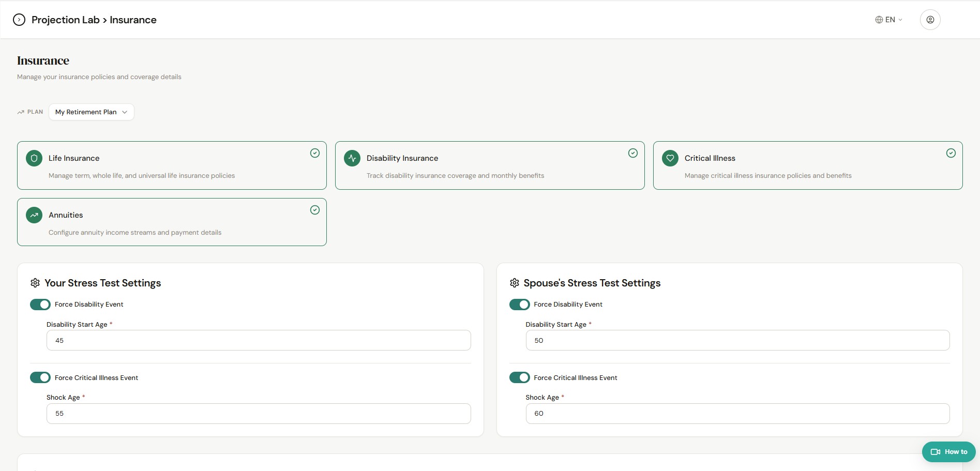The image size is (980, 471).
Task: Click the Annuities trend icon
Action: coord(34,215)
